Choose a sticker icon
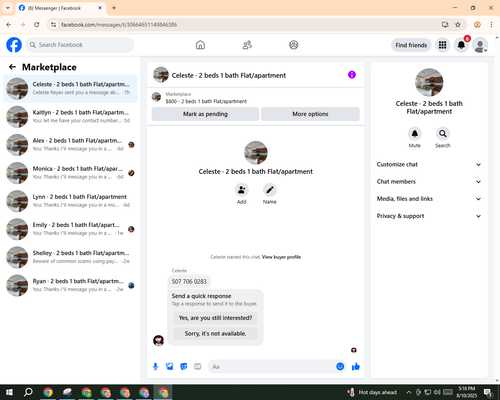Image resolution: width=500 pixels, height=400 pixels. point(184,367)
